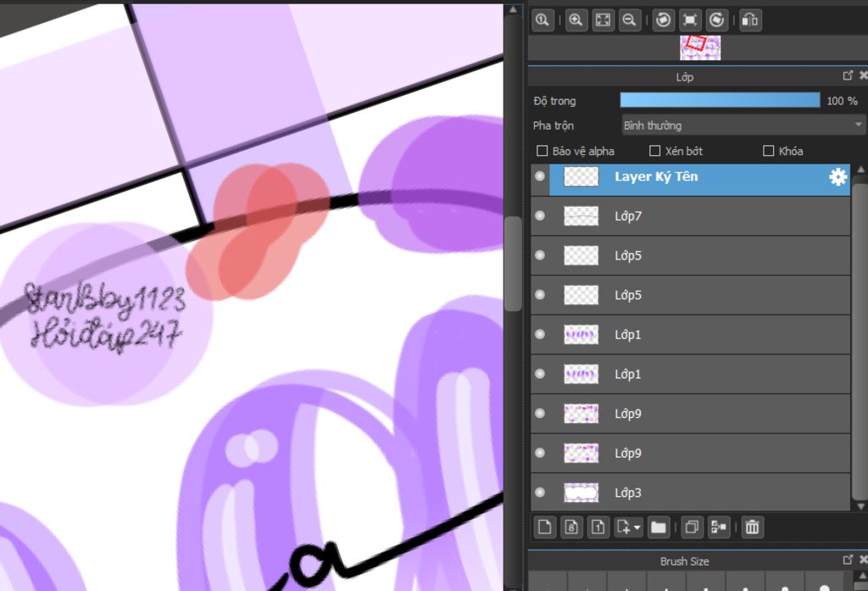
Task: Add a new 1-bit layer
Action: pos(598,527)
